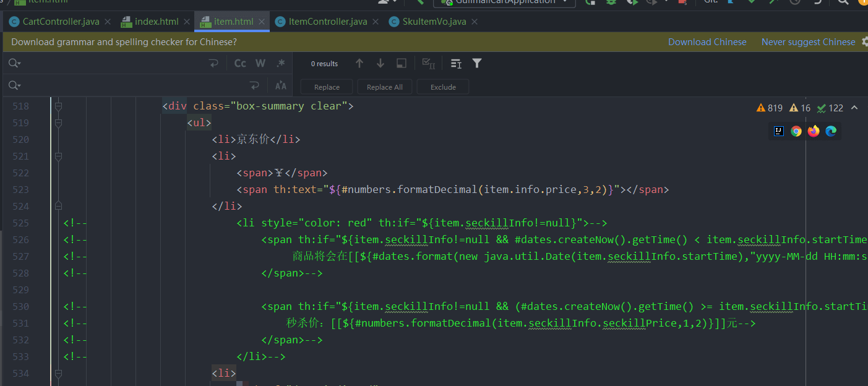
Task: Close the index.html tab
Action: 186,22
